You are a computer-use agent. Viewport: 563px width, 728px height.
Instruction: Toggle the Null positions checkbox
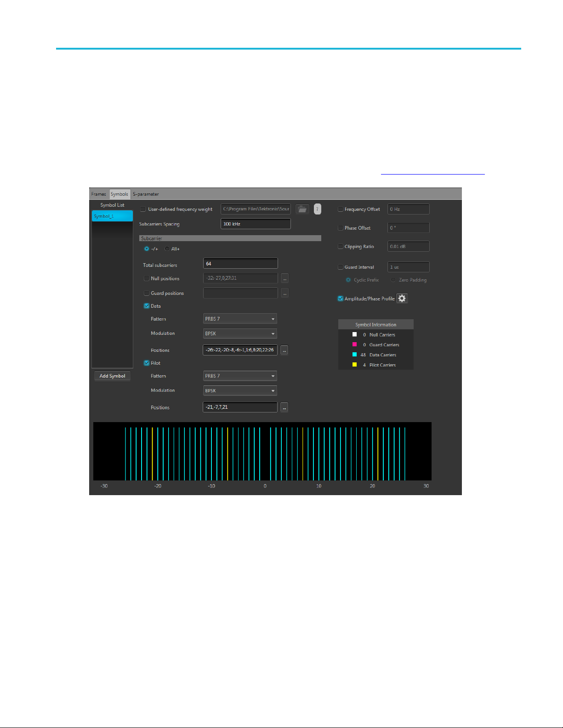147,278
